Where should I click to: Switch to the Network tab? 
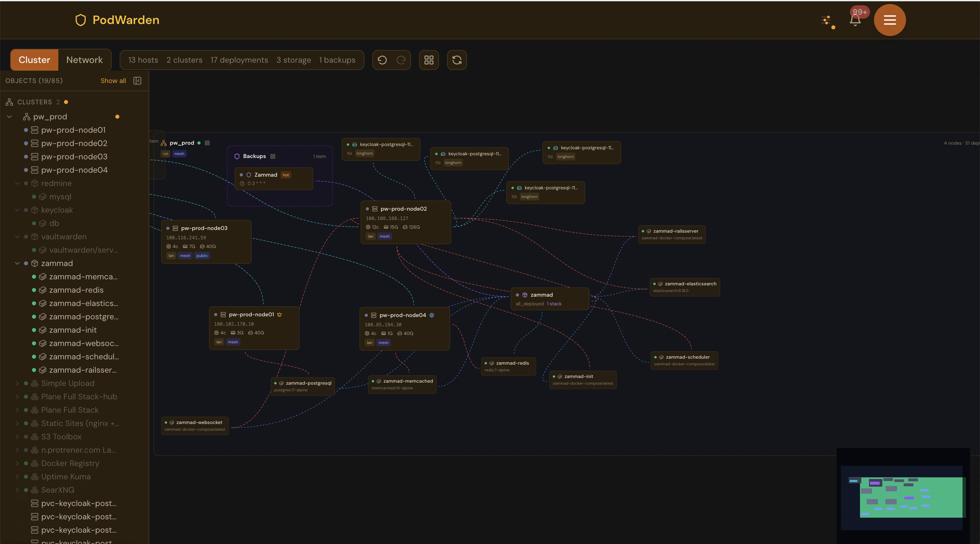pos(84,60)
